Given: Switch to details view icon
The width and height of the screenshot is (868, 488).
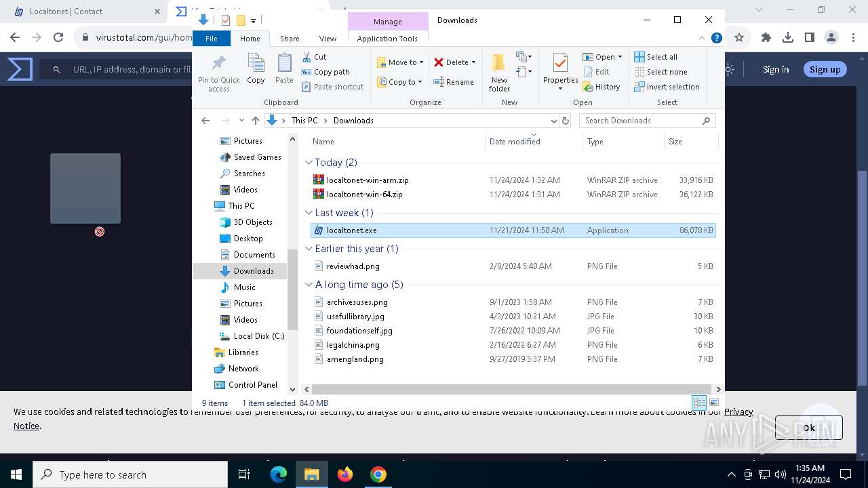Looking at the screenshot, I should click(699, 403).
